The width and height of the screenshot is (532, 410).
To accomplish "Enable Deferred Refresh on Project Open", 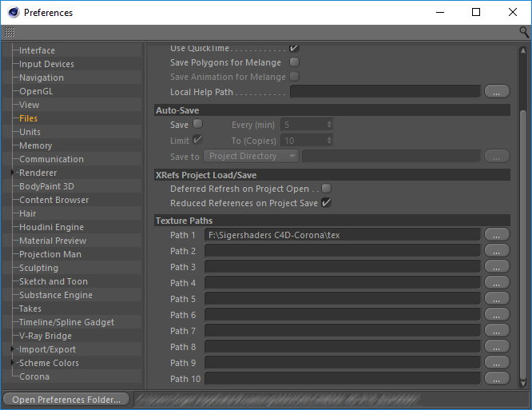I will (x=326, y=189).
